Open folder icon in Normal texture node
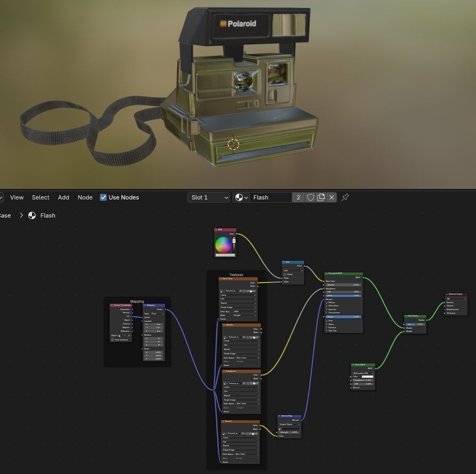Image resolution: width=476 pixels, height=474 pixels. [x=253, y=434]
